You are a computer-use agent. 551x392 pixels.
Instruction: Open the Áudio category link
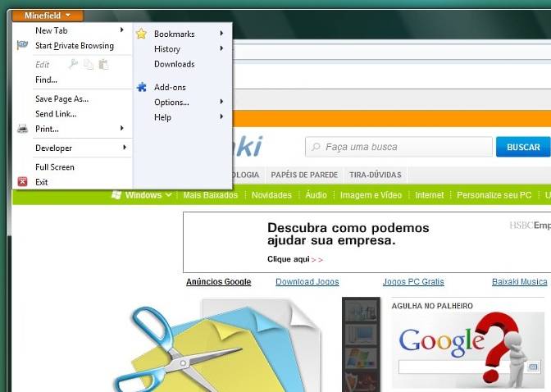316,194
